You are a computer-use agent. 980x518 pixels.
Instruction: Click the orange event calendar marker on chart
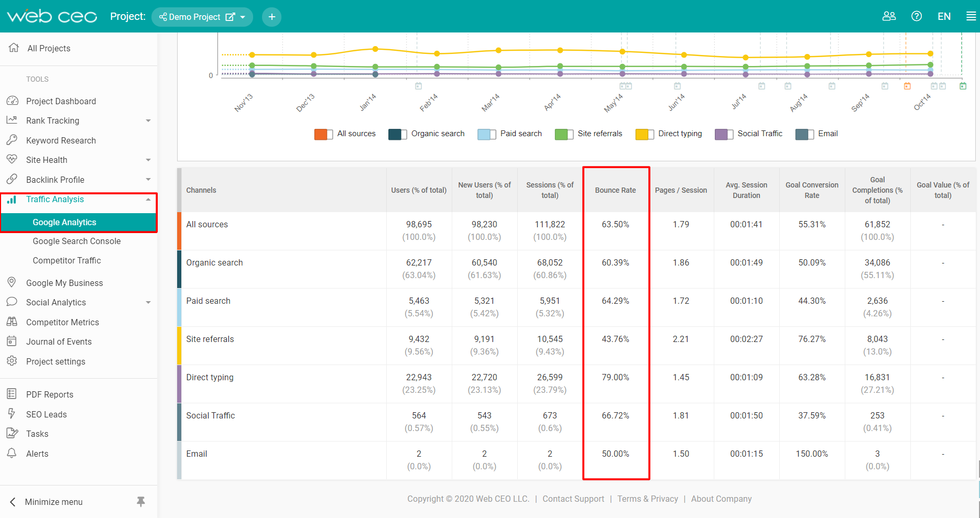click(907, 86)
